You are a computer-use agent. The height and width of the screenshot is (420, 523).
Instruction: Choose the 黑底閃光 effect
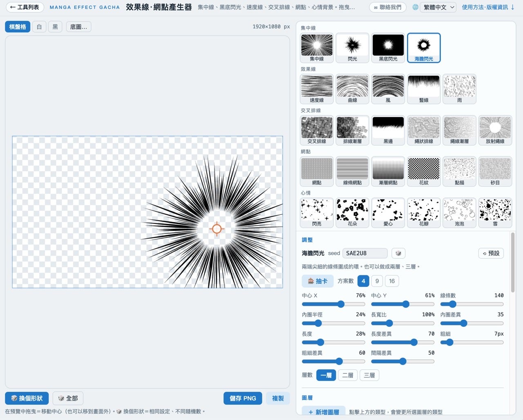coord(388,48)
